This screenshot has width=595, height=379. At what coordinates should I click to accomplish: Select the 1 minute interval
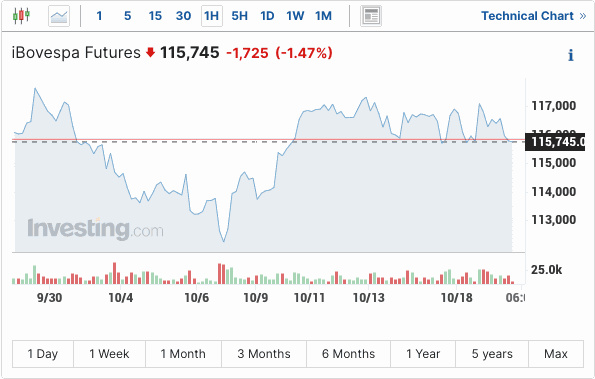[99, 16]
